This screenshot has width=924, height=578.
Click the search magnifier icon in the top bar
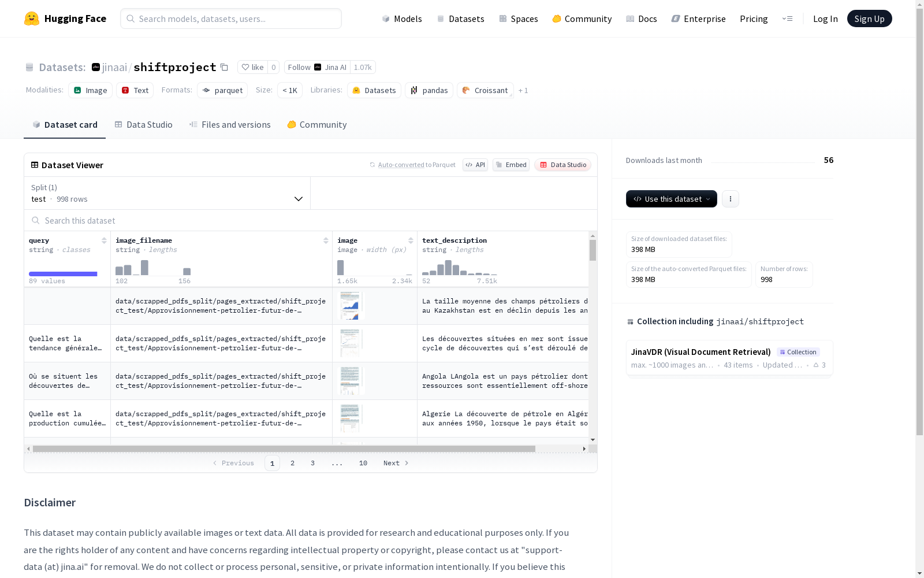point(131,18)
